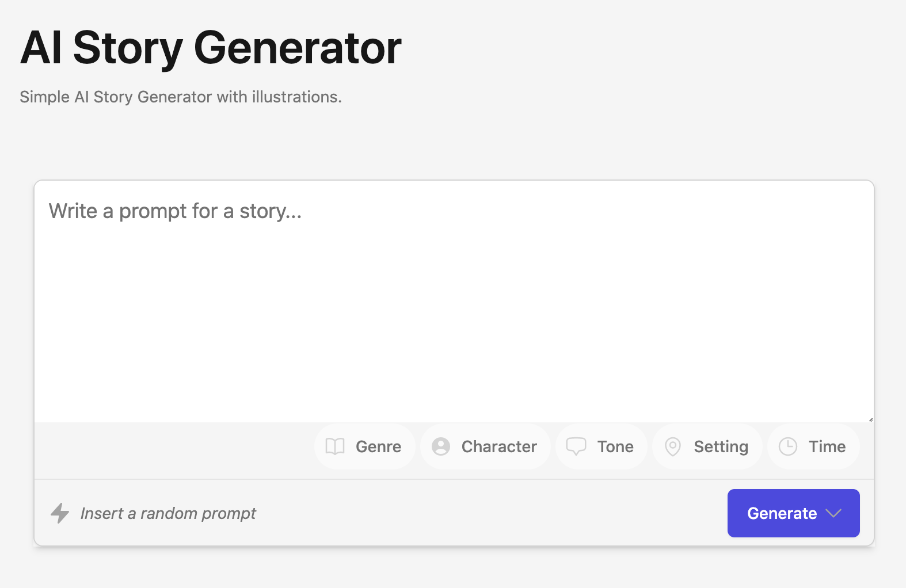This screenshot has height=588, width=906.
Task: Click the Setting location pin icon
Action: coord(673,446)
